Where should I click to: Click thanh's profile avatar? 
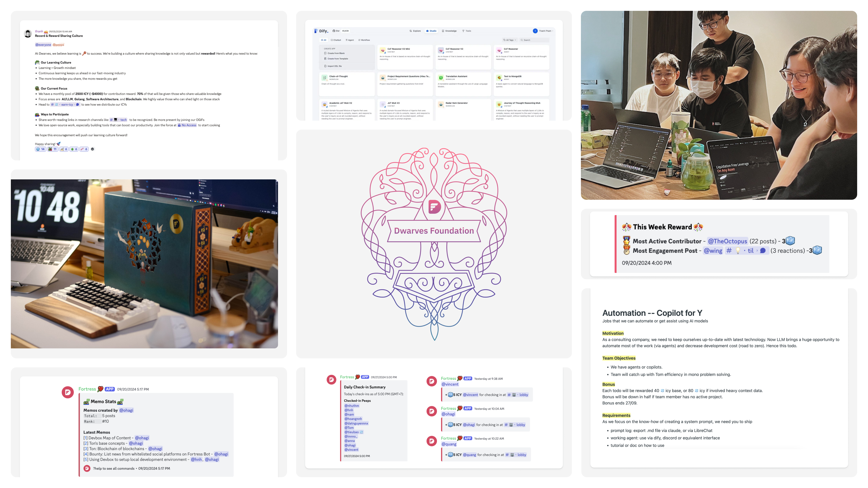coord(28,33)
